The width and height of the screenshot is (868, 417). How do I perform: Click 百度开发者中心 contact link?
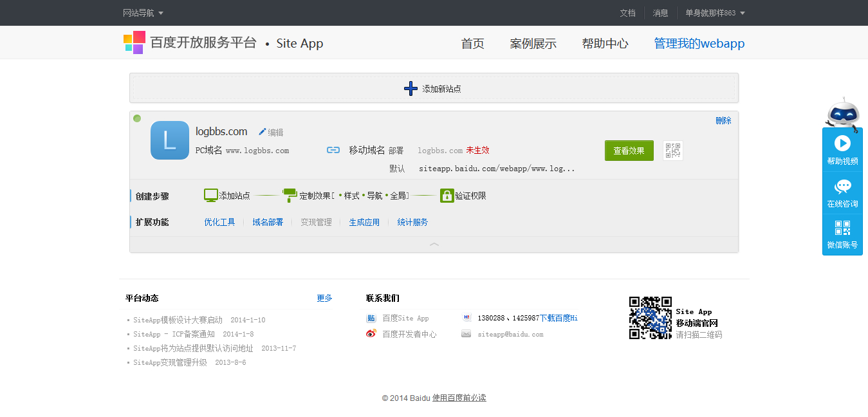[x=409, y=334]
